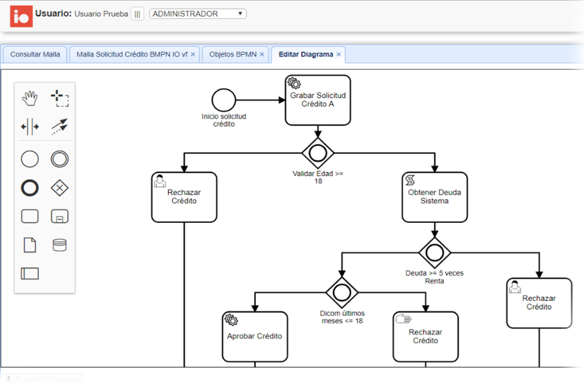The width and height of the screenshot is (584, 392).
Task: Activate the global connect arrow tool
Action: [x=60, y=126]
